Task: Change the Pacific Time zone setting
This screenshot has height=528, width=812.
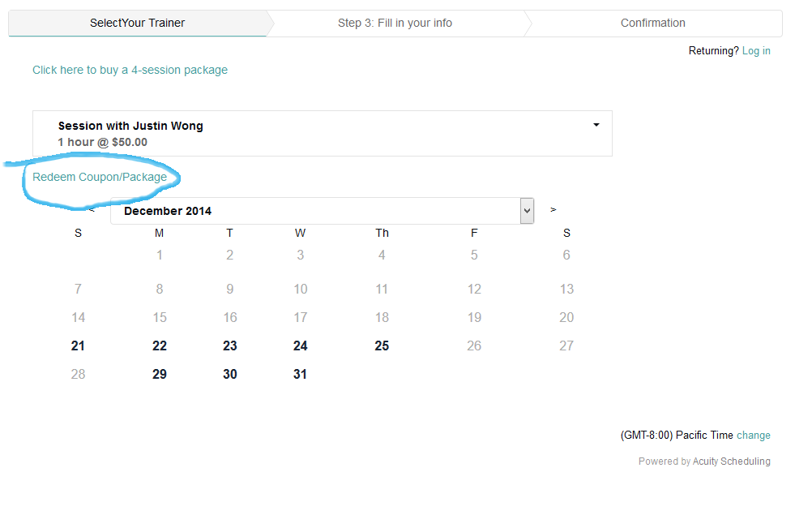Action: click(x=754, y=436)
